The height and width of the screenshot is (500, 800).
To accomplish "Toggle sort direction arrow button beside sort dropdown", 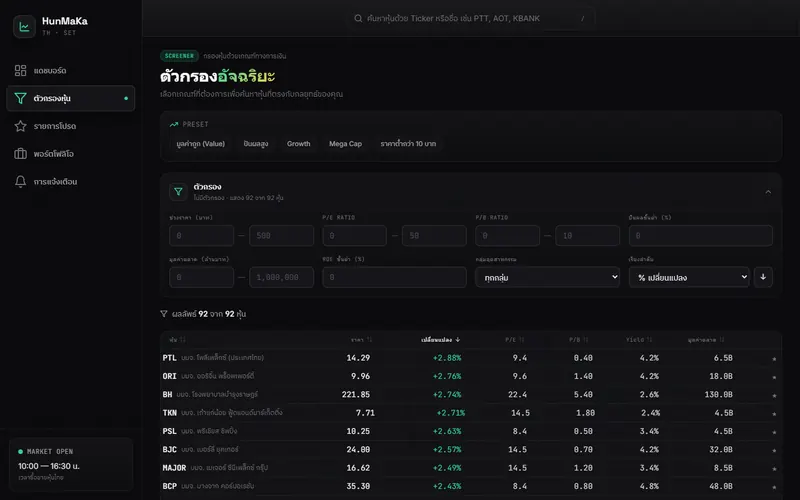I will point(763,277).
